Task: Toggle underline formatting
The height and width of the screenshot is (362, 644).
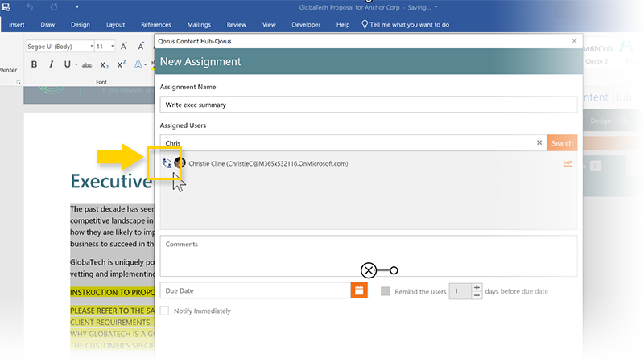Action: [x=67, y=64]
